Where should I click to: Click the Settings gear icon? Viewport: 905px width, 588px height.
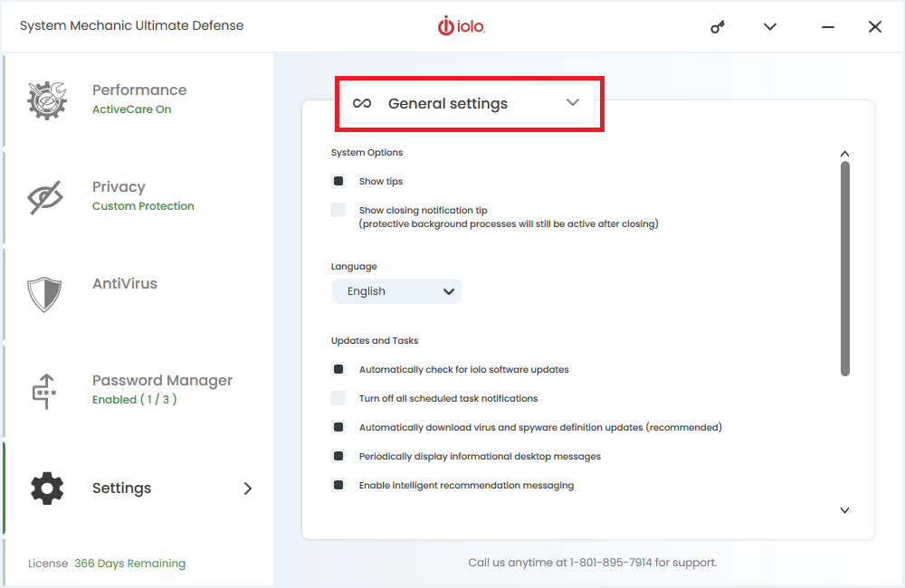47,488
